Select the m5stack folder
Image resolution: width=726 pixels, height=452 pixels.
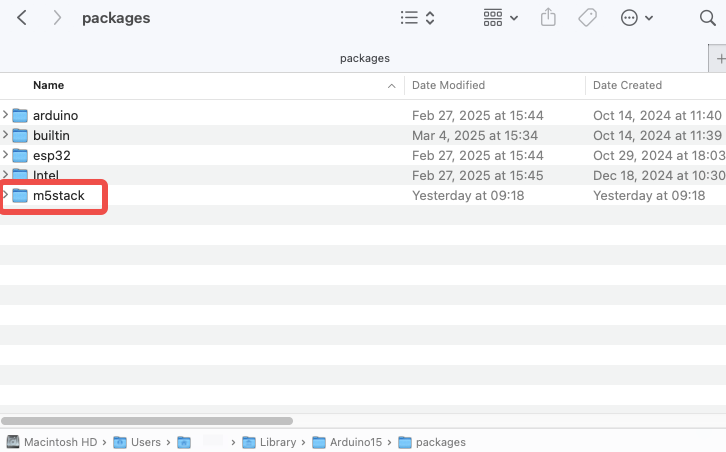click(x=58, y=196)
